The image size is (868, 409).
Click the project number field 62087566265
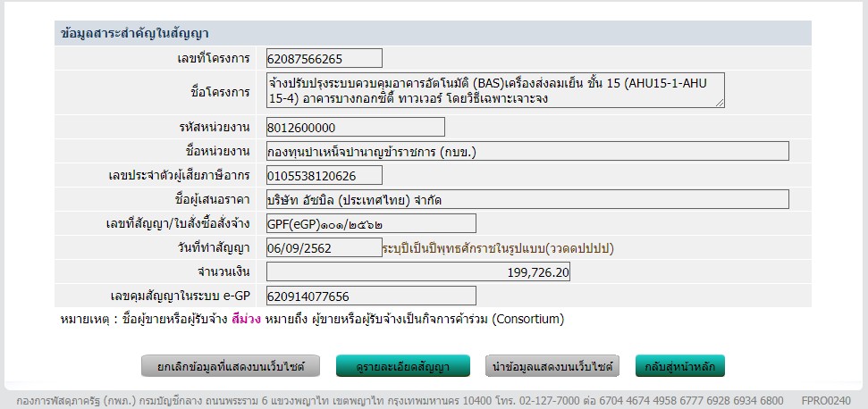pyautogui.click(x=324, y=59)
